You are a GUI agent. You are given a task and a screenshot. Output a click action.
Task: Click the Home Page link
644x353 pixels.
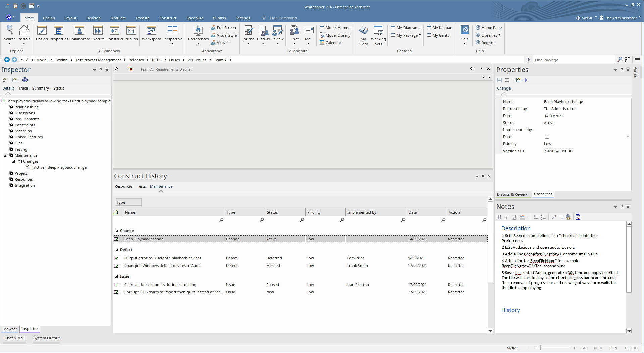(x=491, y=28)
